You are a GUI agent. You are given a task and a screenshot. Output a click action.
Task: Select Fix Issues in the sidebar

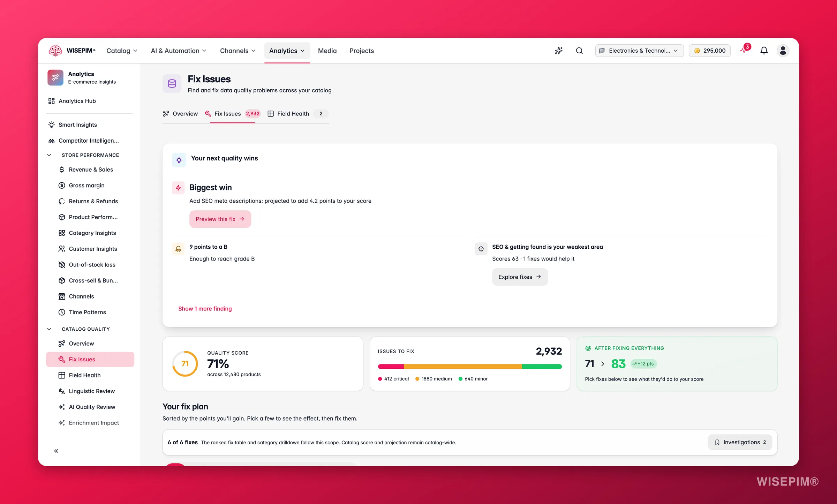90,359
